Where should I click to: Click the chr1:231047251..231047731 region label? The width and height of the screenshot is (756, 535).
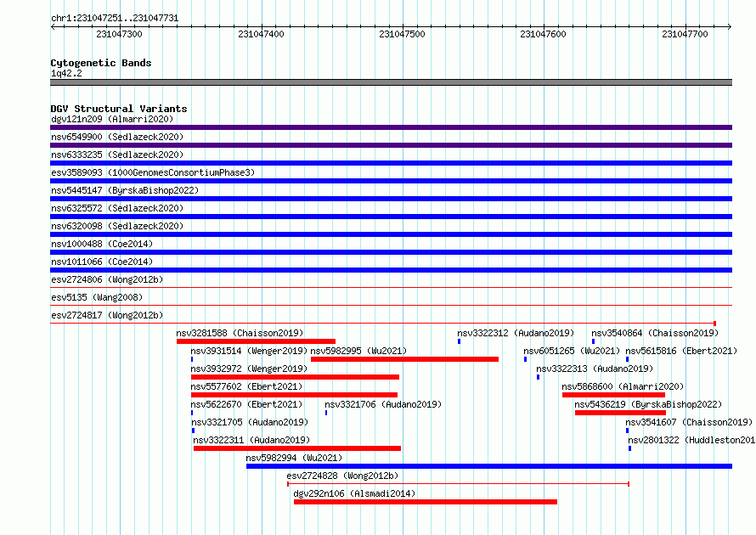click(115, 18)
